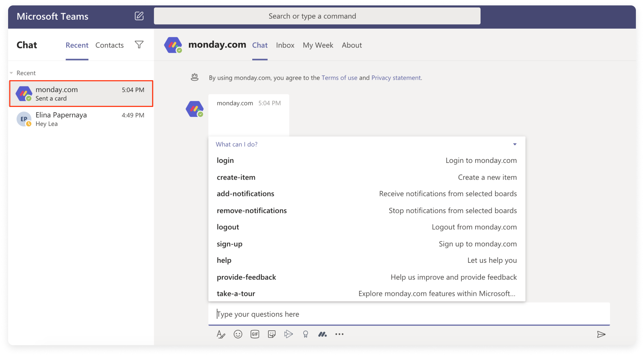Open the Elina Papernaya conversation
The height and width of the screenshot is (356, 644).
pyautogui.click(x=81, y=119)
